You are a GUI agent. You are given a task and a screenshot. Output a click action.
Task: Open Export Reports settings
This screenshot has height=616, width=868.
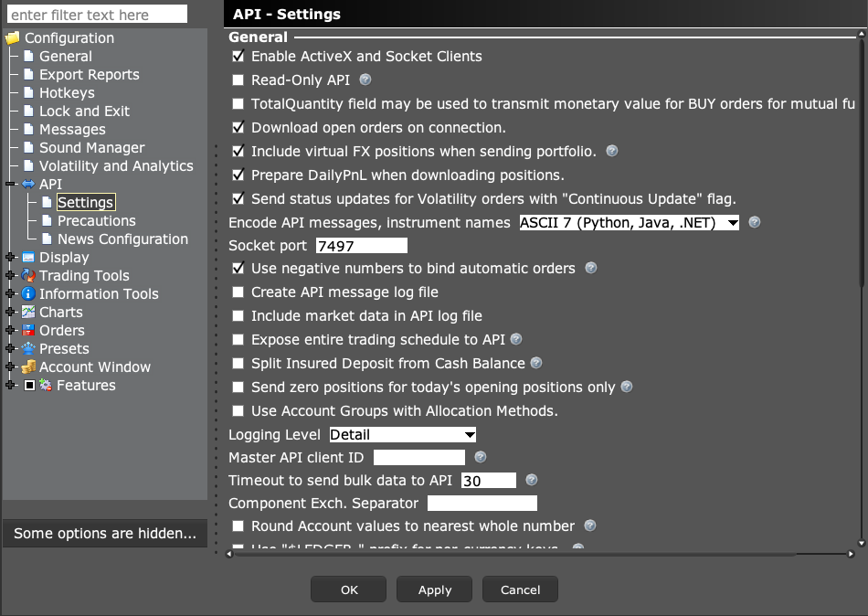point(90,74)
